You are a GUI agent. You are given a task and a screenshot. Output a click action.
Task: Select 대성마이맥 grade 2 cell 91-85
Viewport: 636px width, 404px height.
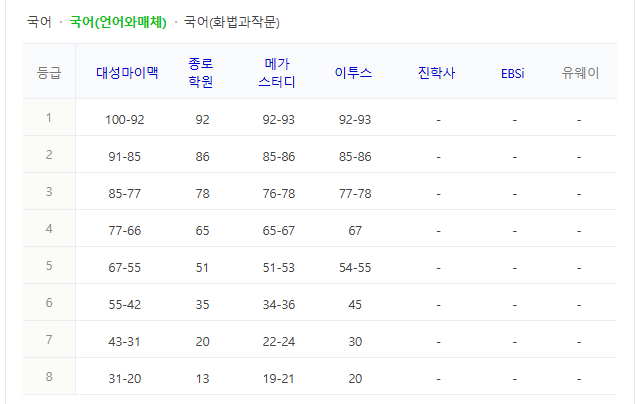pyautogui.click(x=125, y=157)
